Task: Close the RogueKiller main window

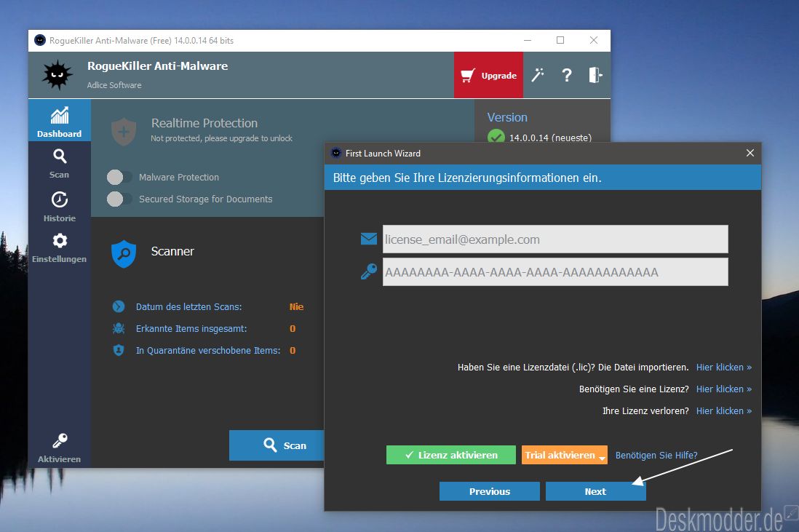Action: (x=594, y=40)
